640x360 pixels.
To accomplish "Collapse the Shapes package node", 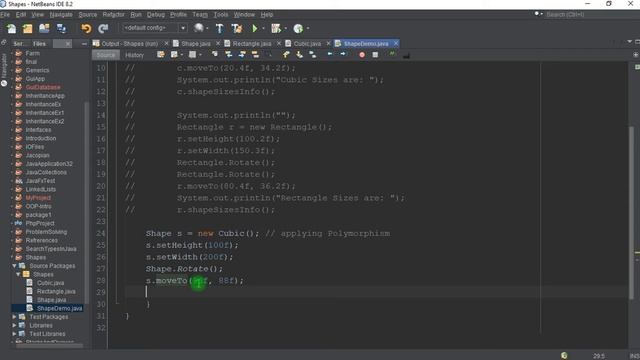I will [x=18, y=274].
